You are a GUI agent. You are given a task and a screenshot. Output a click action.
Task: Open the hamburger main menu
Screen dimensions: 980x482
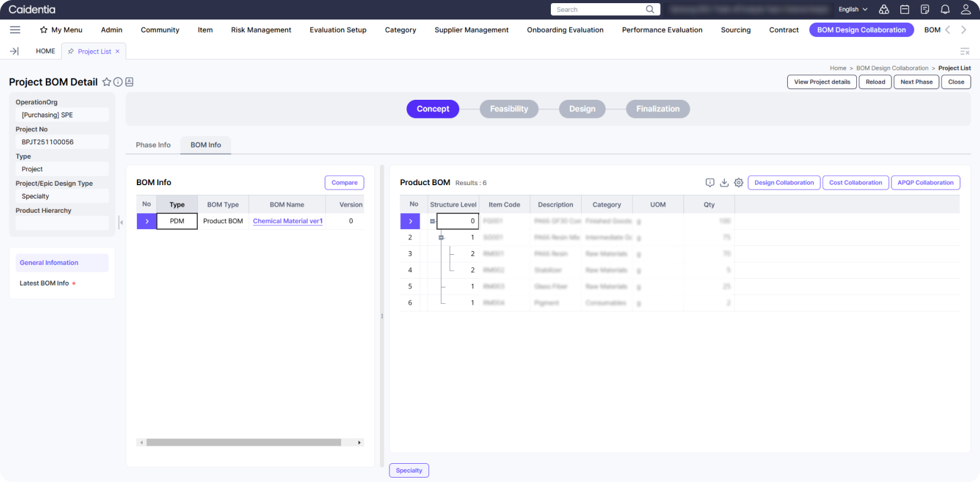(15, 29)
